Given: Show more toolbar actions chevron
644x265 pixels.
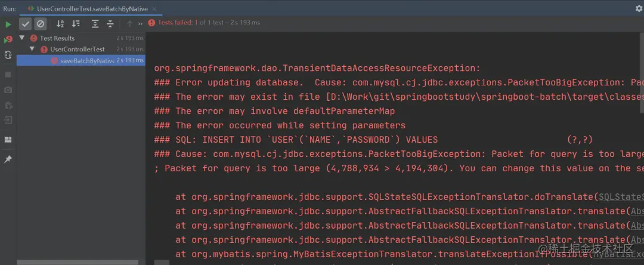Looking at the screenshot, I should coord(141,24).
